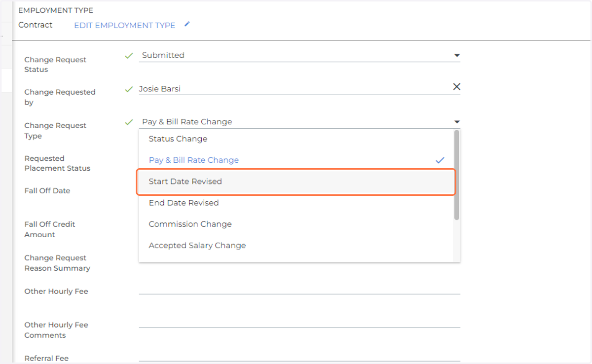Image resolution: width=592 pixels, height=364 pixels.
Task: Click the Requested Placement Status label
Action: [x=57, y=163]
